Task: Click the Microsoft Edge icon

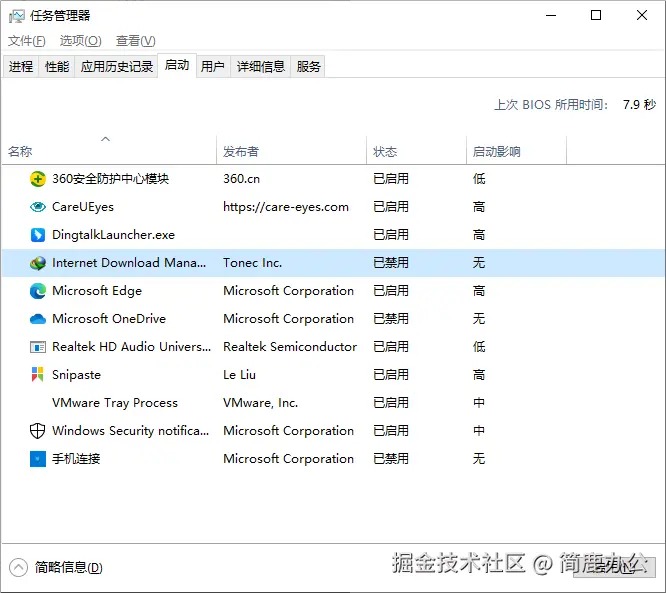Action: 38,291
